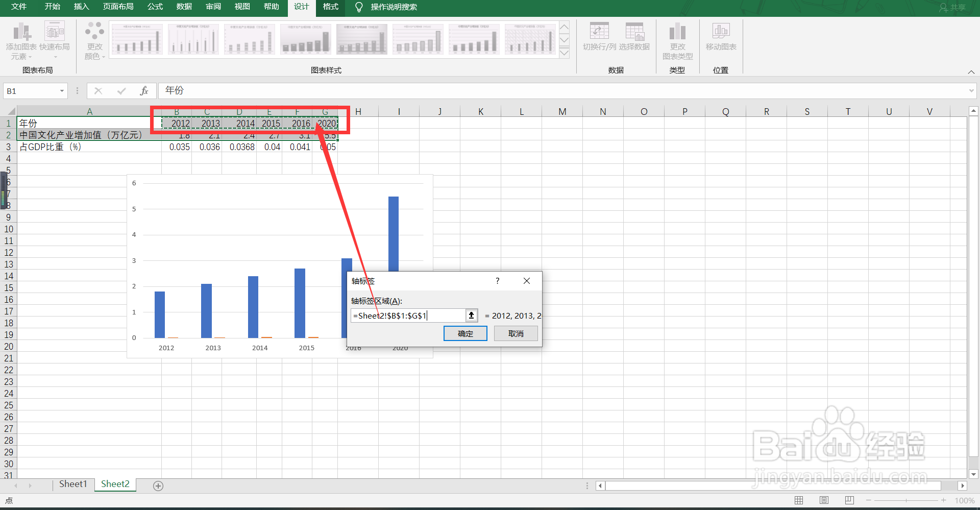Switch to the 视图 ribbon tab
Screen dimensions: 980x510
pos(242,7)
